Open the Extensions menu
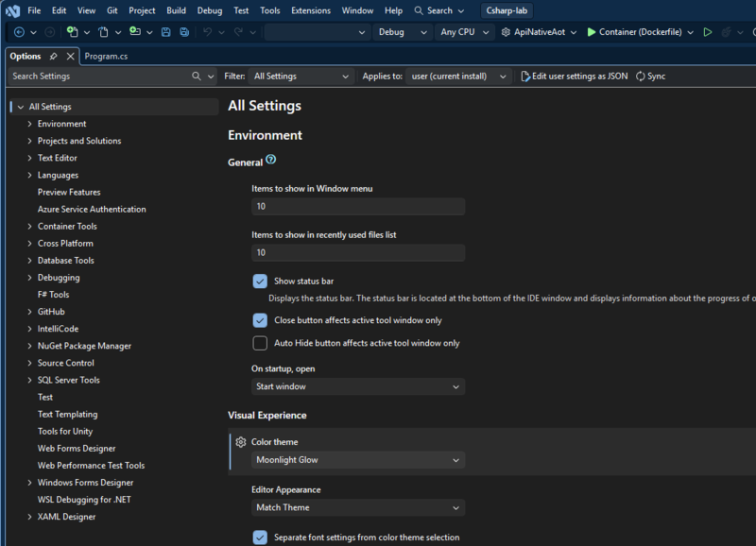The height and width of the screenshot is (546, 756). click(x=311, y=10)
